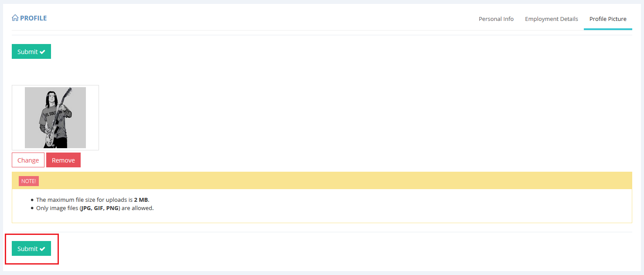
Task: Open the Personal Info tab
Action: coord(496,19)
